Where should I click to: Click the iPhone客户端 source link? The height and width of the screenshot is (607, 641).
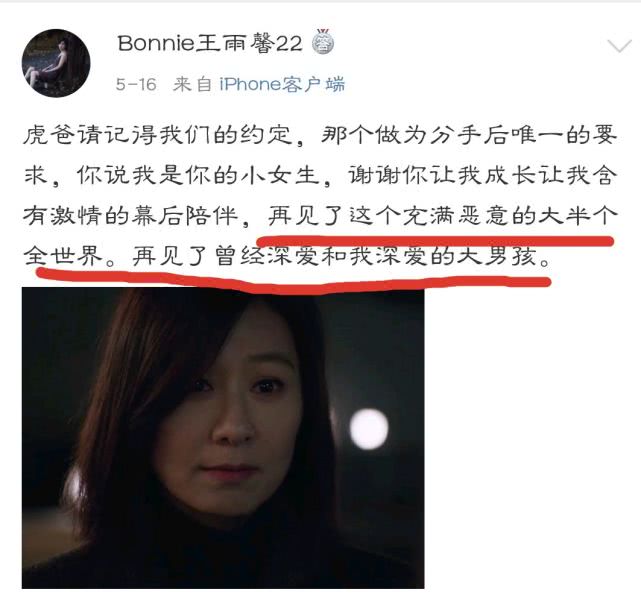282,84
